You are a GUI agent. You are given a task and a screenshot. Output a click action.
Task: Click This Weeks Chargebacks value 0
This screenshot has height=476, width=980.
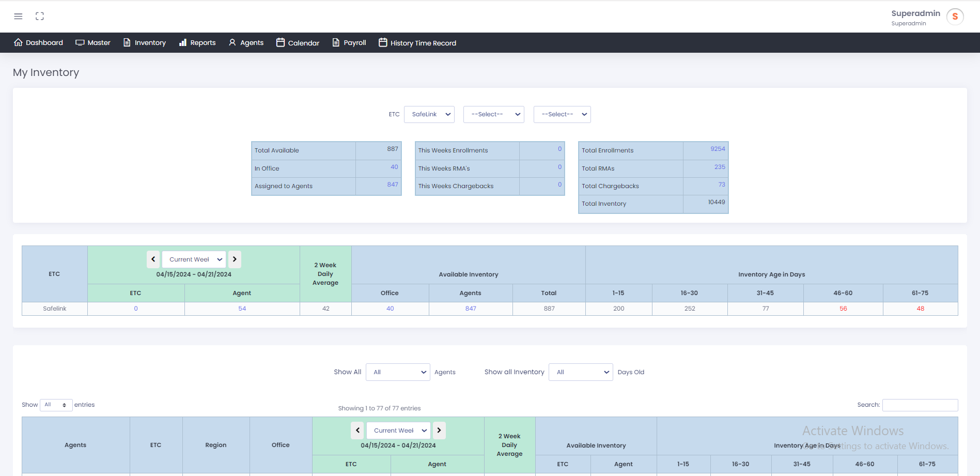(x=559, y=185)
